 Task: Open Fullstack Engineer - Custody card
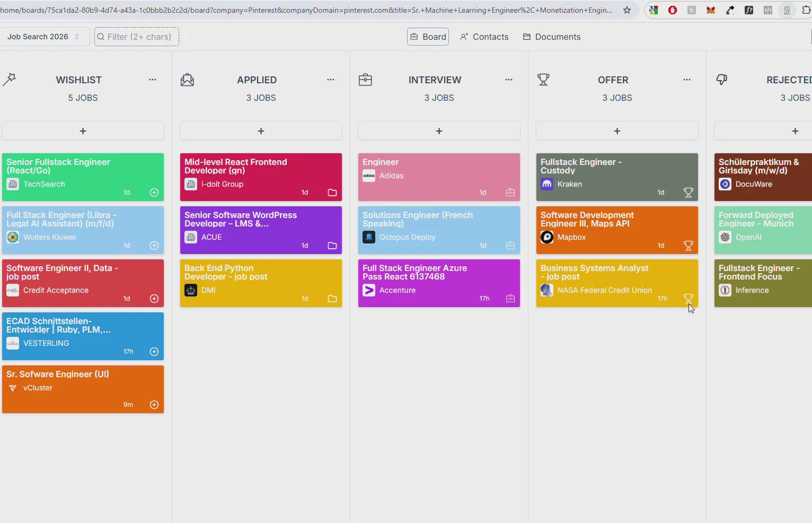coord(617,177)
